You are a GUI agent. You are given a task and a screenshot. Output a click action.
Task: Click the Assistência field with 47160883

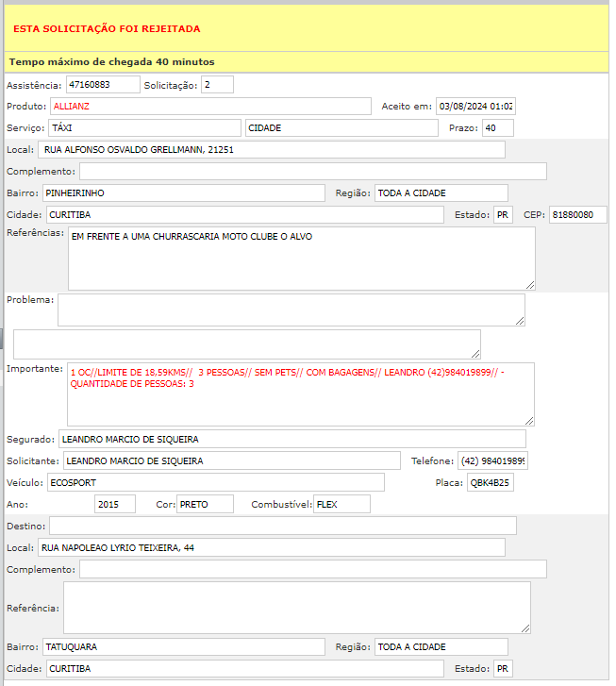[x=102, y=85]
